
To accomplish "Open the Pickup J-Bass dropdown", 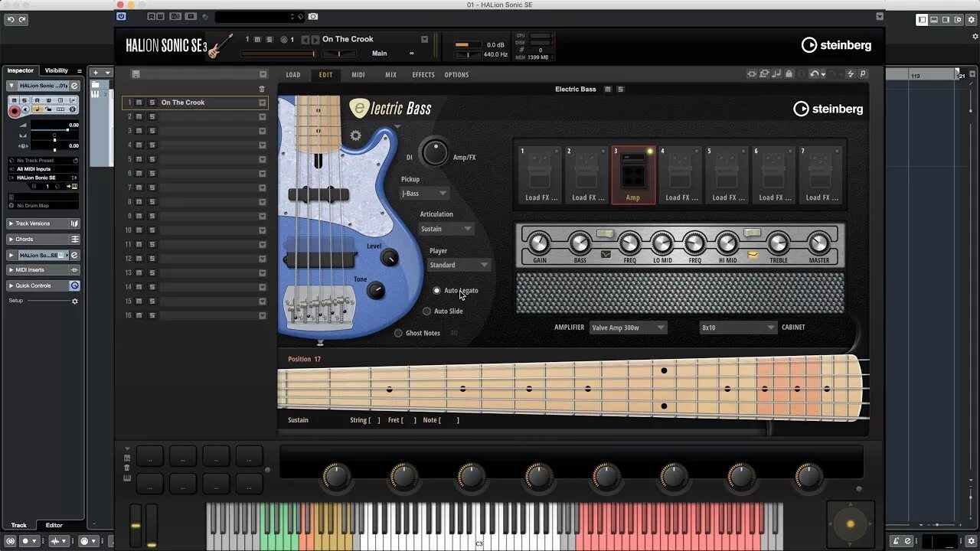I will (424, 193).
